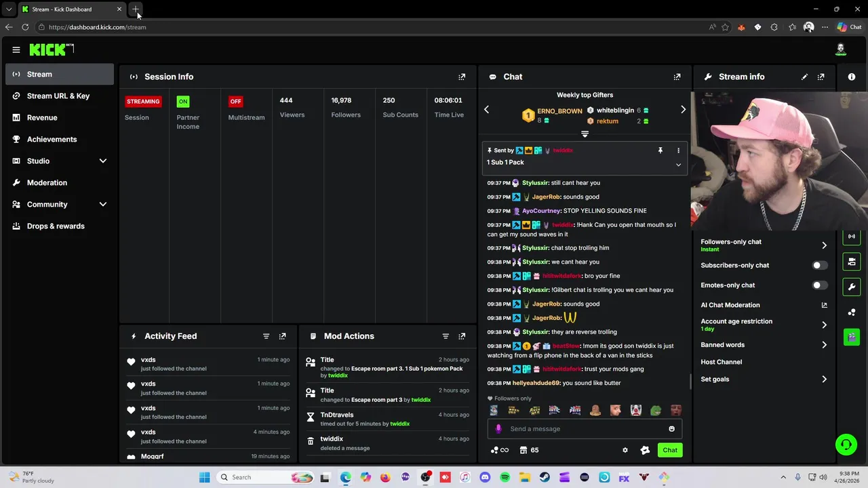Go to Revenue page
868x488 pixels.
click(x=60, y=117)
